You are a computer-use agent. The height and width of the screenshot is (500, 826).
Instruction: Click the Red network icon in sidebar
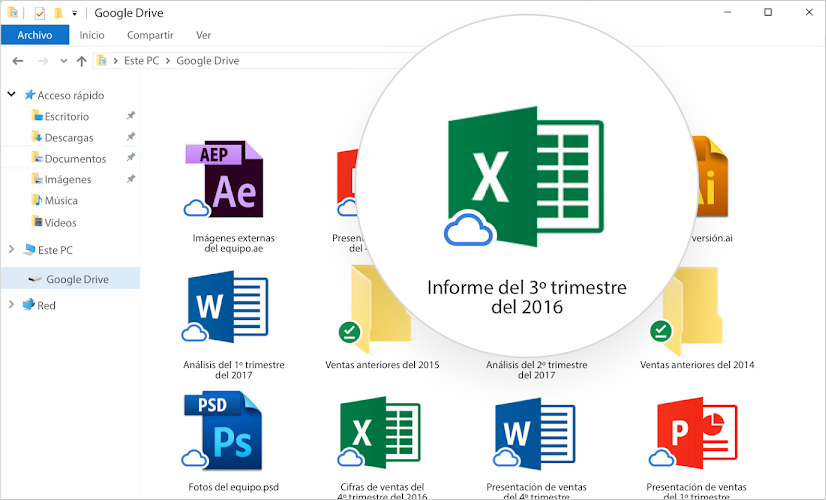28,305
